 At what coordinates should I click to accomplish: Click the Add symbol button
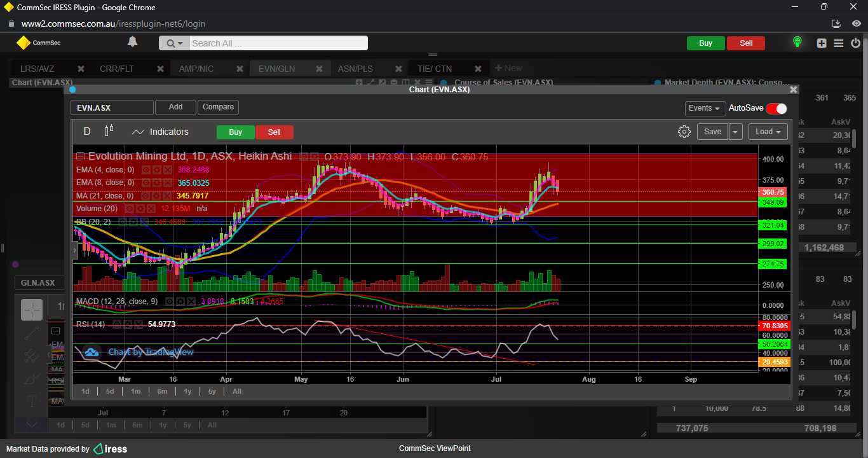(x=175, y=107)
